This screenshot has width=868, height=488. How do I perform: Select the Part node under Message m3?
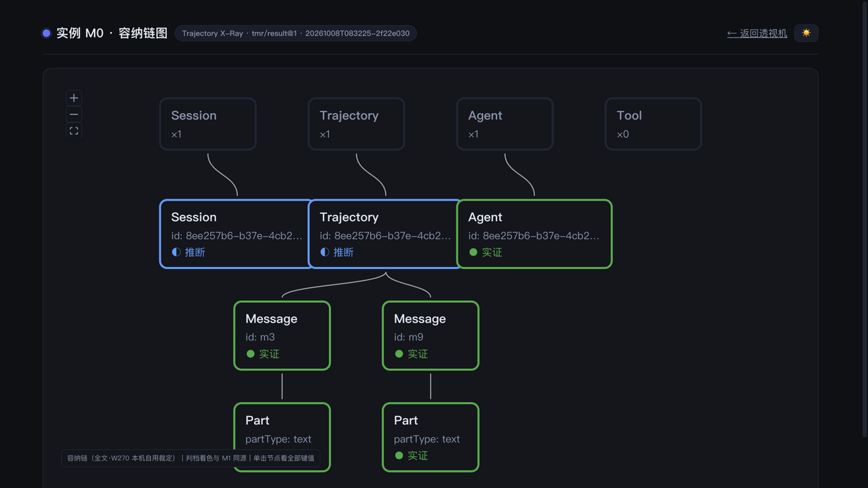pyautogui.click(x=282, y=437)
